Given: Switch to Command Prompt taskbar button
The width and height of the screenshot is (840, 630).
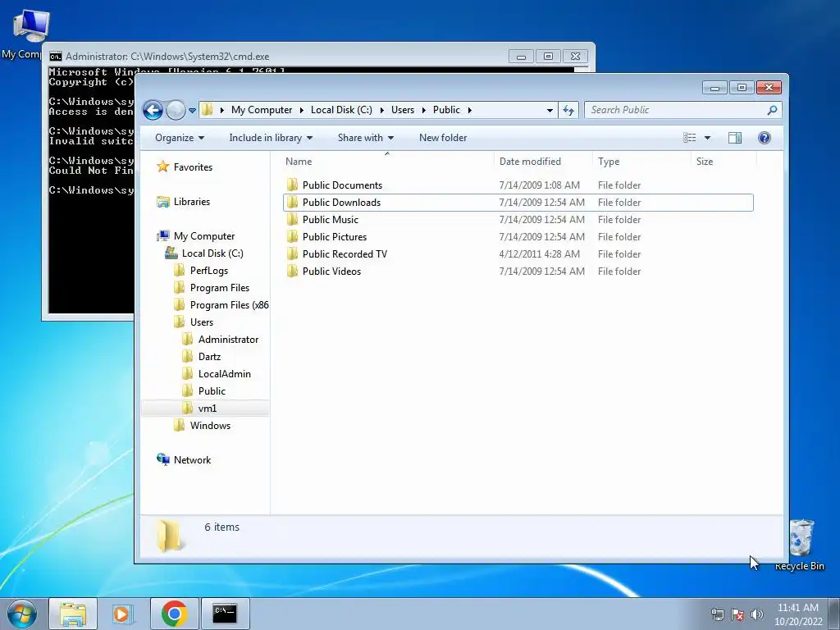Looking at the screenshot, I should (x=225, y=614).
